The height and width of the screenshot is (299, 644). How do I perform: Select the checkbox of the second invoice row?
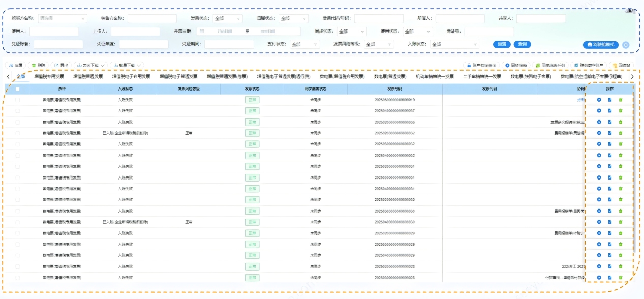(x=18, y=111)
